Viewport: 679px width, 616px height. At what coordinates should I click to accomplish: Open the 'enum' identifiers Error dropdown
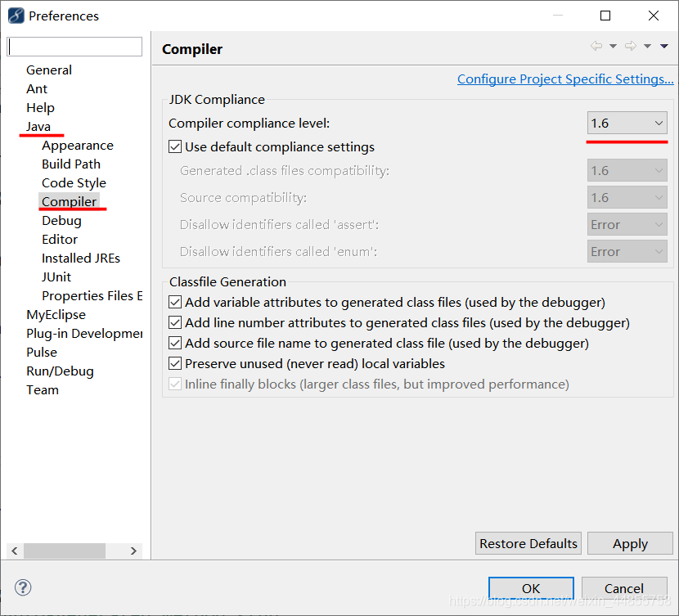point(627,251)
